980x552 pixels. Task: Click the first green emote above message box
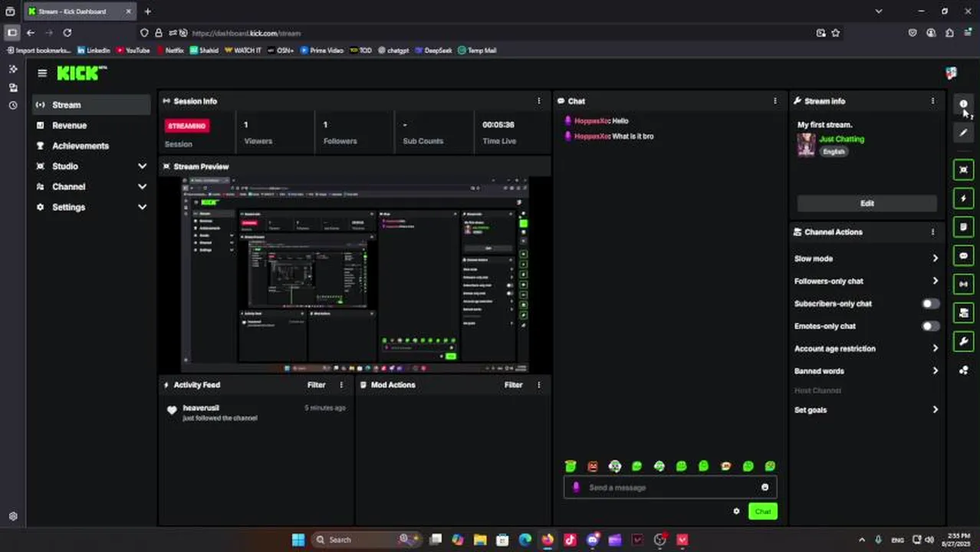coord(571,466)
